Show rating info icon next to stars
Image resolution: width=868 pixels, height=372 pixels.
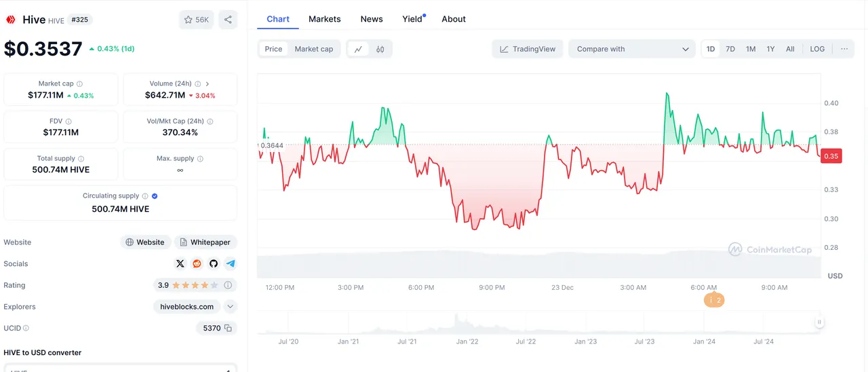point(228,285)
